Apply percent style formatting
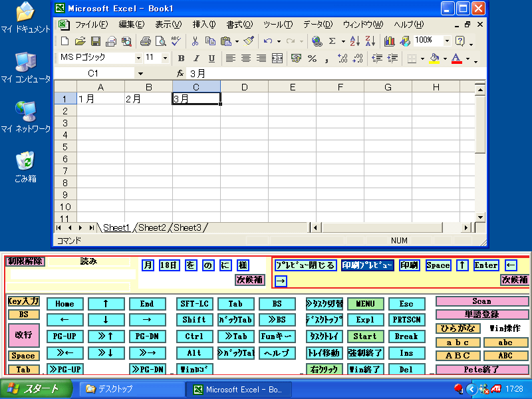Viewport: 532px width, 399px height. 312,59
